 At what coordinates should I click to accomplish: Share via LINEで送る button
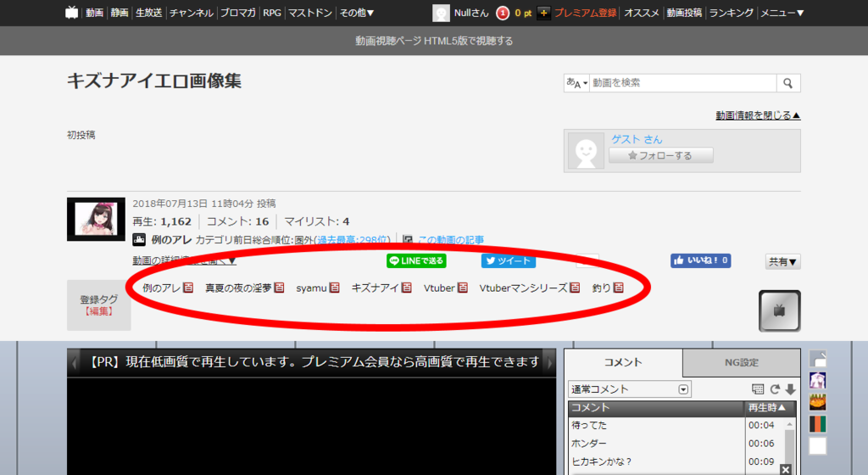pyautogui.click(x=416, y=260)
